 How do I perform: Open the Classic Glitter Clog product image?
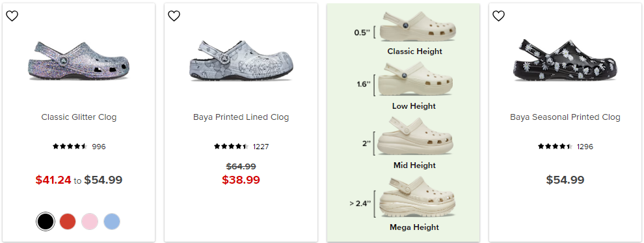tap(79, 61)
